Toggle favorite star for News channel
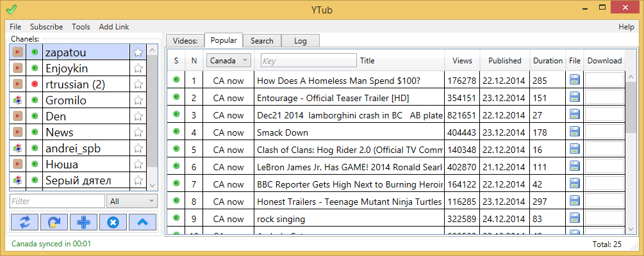Viewport: 644px width, 256px height. [138, 132]
